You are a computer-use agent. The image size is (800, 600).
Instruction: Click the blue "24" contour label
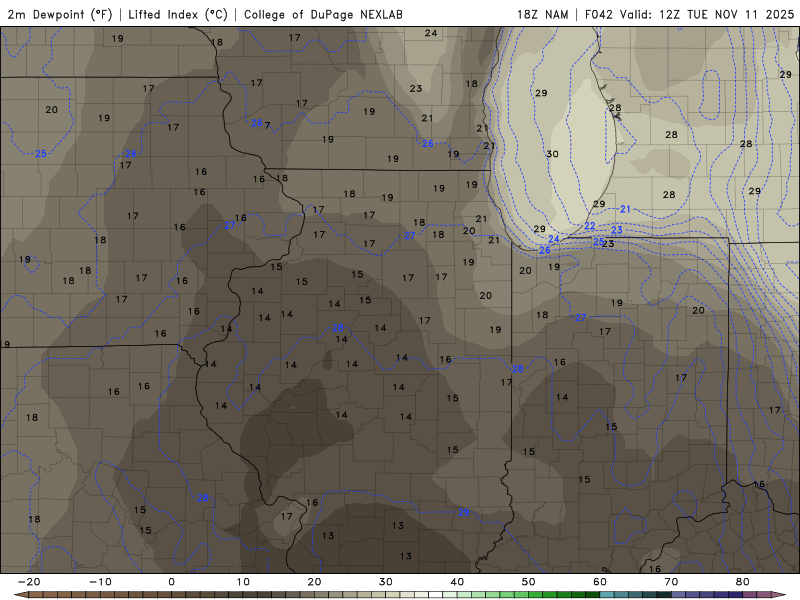[x=554, y=239]
